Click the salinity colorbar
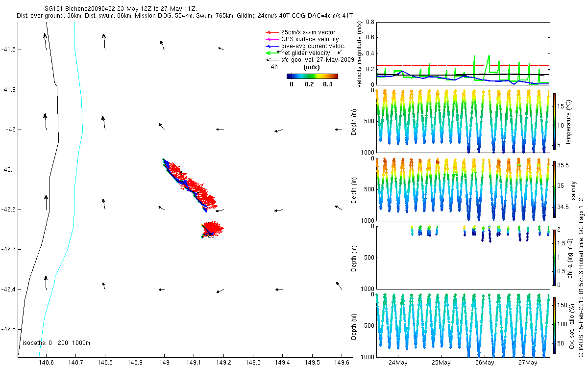Screen dimensions: 588x368 point(554,189)
